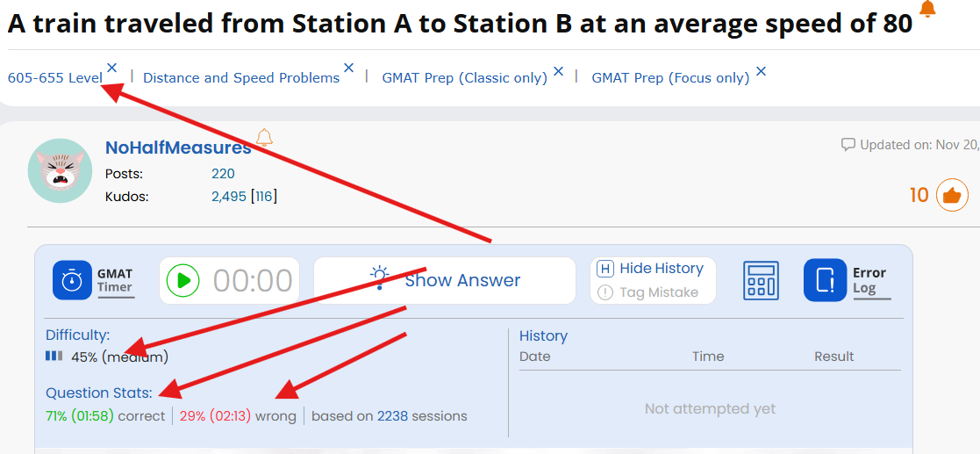The width and height of the screenshot is (980, 454).
Task: Start the timer with the green play button
Action: 183,281
